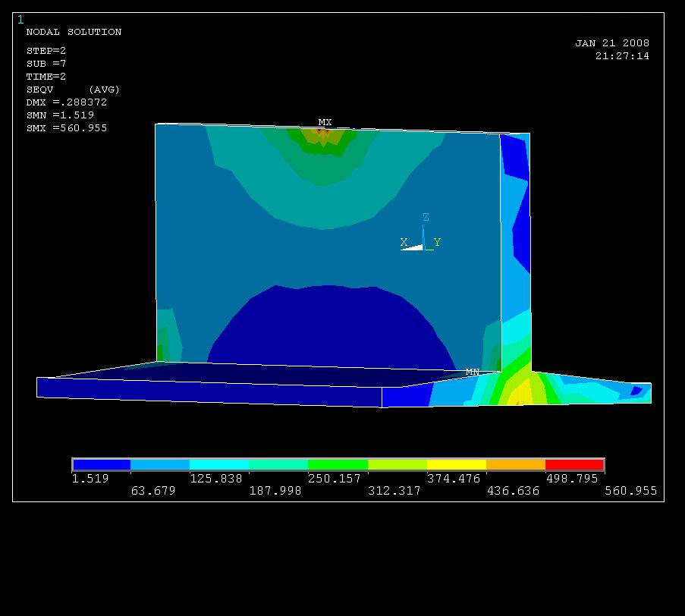Click the STEP=2 label
This screenshot has width=685, height=616.
click(x=46, y=51)
